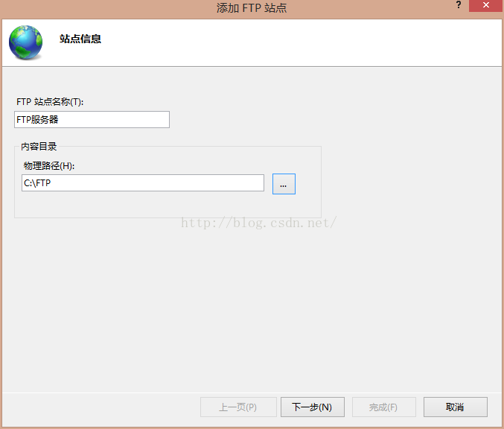Click the 添加 FTP 站点 title bar text
This screenshot has width=504, height=429.
coord(252,7)
